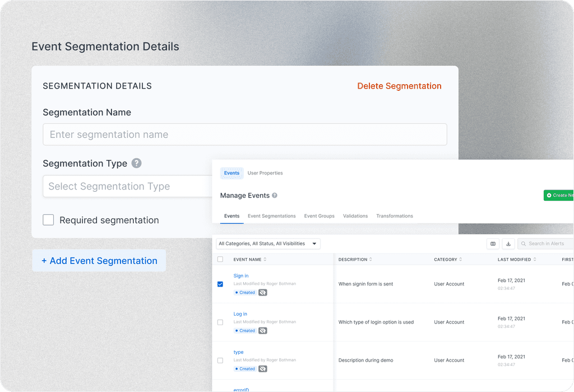Open the Select Segmentation Type dropdown
Viewport: 574px width, 392px height.
(127, 186)
